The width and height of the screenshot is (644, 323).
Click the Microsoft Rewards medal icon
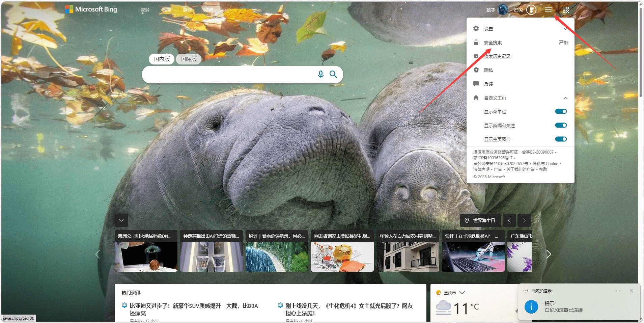click(x=531, y=10)
